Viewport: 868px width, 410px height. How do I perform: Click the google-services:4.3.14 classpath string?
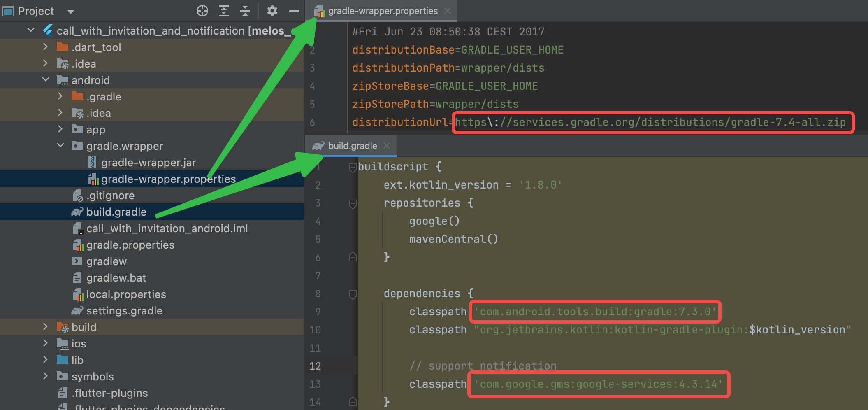click(599, 384)
